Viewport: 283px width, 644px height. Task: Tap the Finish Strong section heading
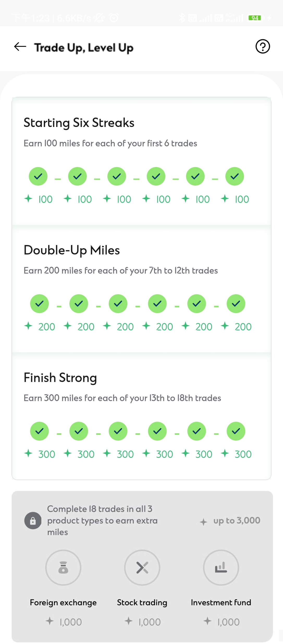[x=60, y=378]
